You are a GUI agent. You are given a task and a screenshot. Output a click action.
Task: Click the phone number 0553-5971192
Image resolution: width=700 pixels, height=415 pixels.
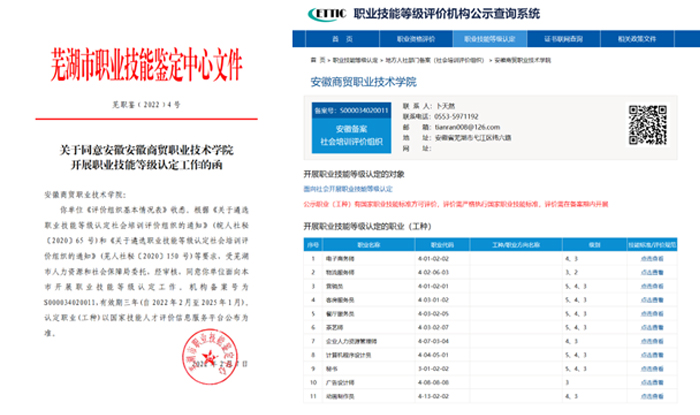[x=456, y=116]
